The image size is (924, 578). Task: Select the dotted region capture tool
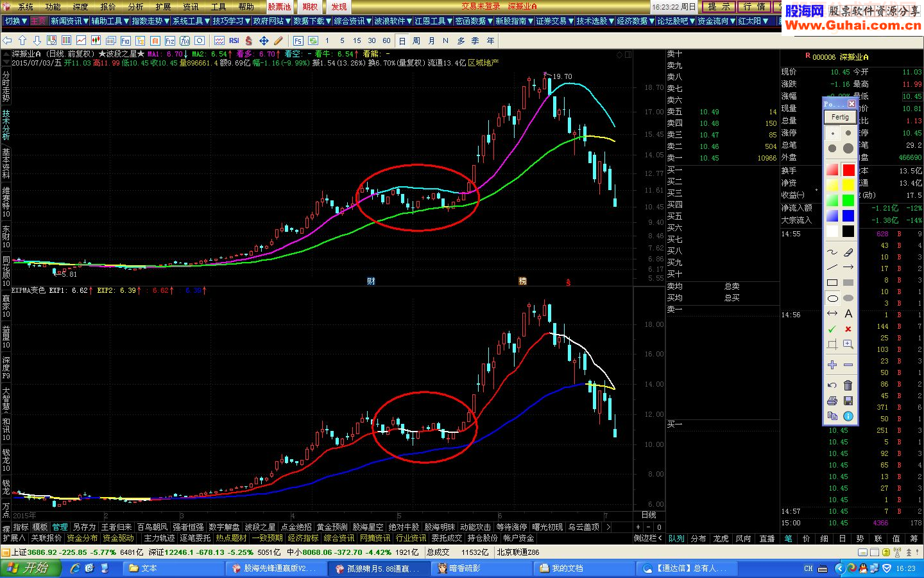[x=832, y=344]
